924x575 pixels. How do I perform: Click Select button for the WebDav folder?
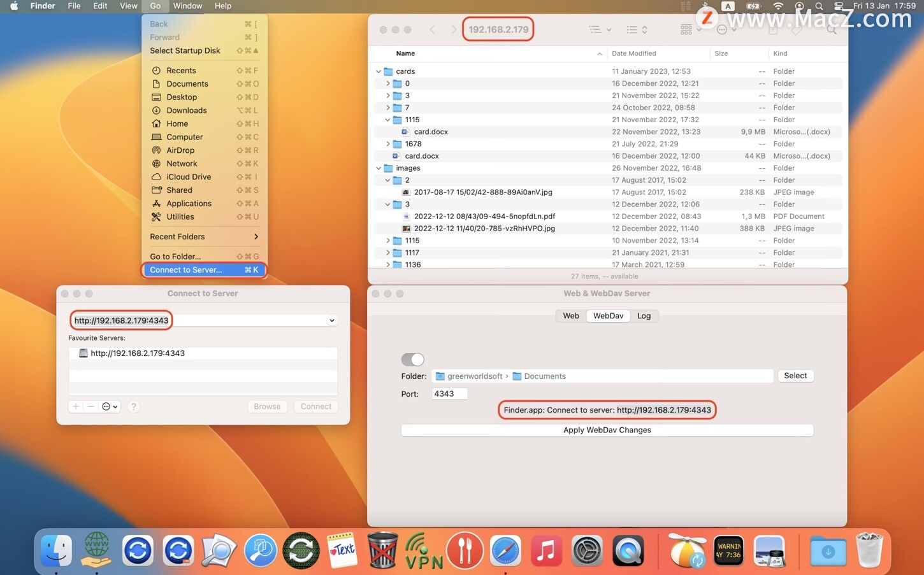pos(795,376)
